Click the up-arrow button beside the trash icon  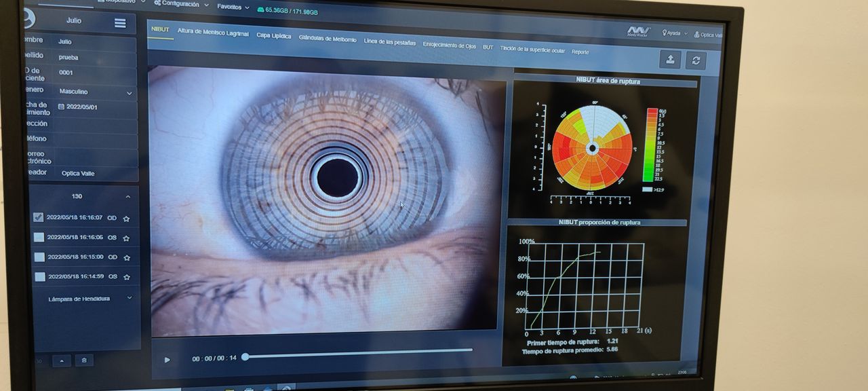62,360
